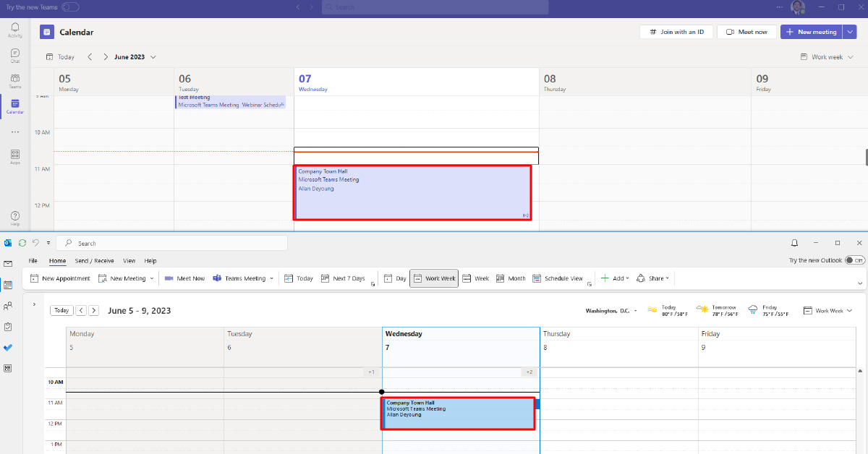This screenshot has width=868, height=454.
Task: Click the Teams search box
Action: pyautogui.click(x=435, y=7)
